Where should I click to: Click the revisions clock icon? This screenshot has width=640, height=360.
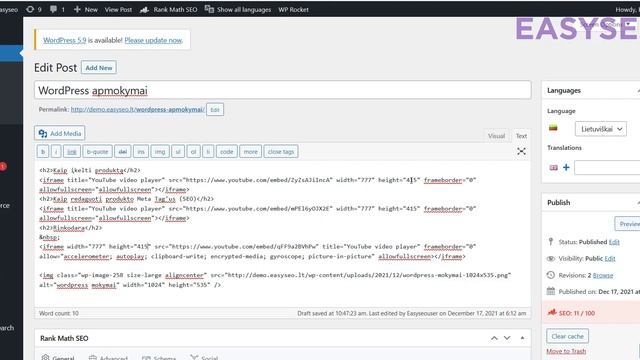(x=551, y=275)
